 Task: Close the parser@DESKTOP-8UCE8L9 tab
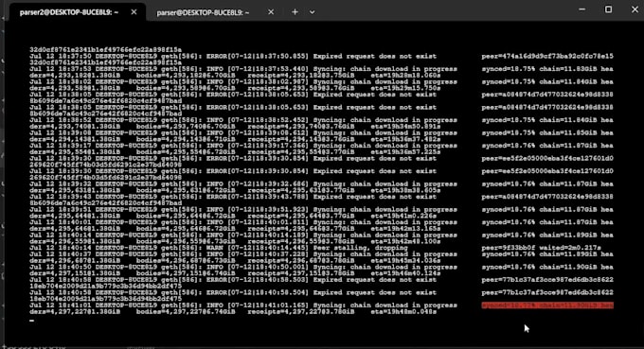point(271,12)
